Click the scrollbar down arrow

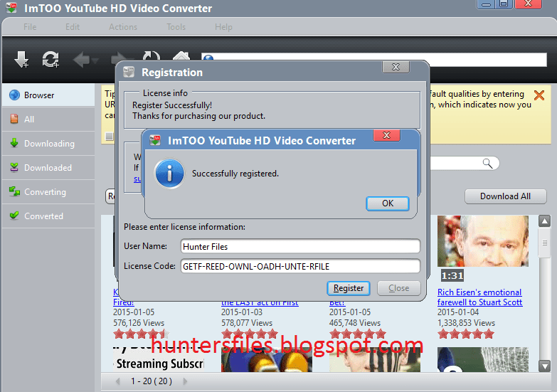click(545, 366)
